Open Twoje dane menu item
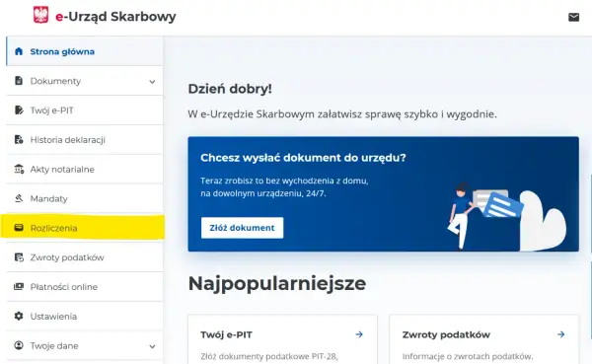The image size is (592, 364). 85,346
